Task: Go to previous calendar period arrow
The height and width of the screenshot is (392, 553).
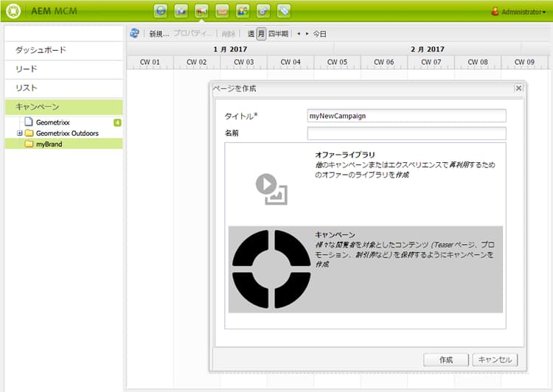Action: point(299,33)
